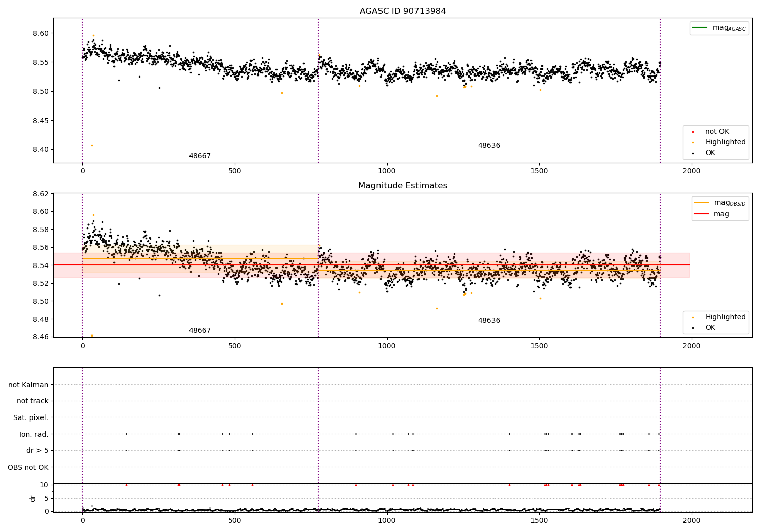Click the 8.52 y-axis tick label

(x=40, y=283)
